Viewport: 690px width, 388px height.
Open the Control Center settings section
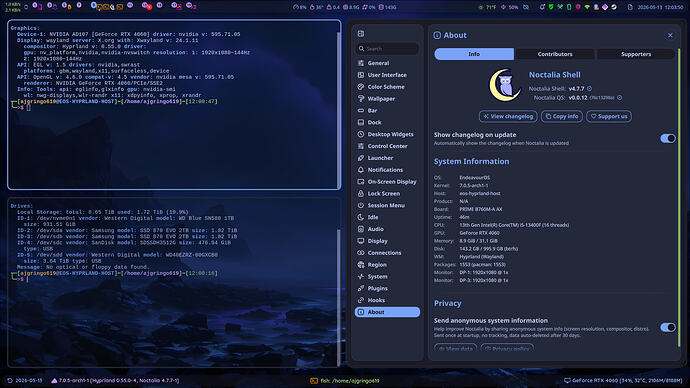click(387, 146)
